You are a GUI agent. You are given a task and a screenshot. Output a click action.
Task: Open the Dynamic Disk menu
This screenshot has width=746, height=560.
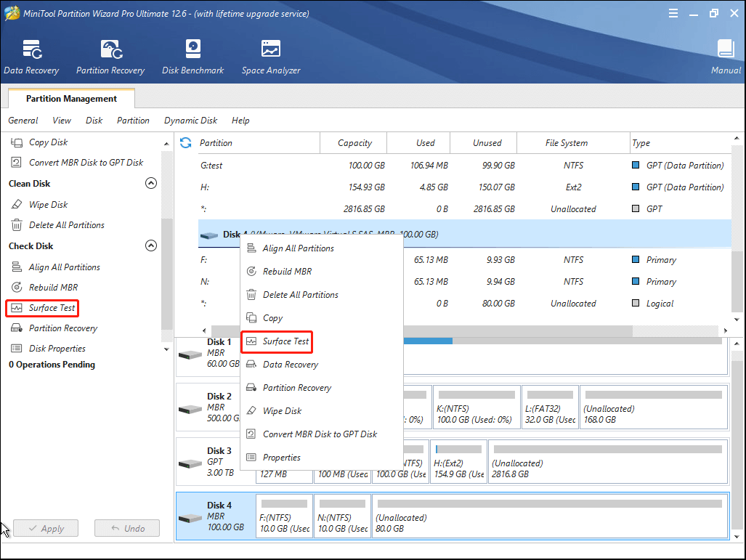(x=191, y=121)
